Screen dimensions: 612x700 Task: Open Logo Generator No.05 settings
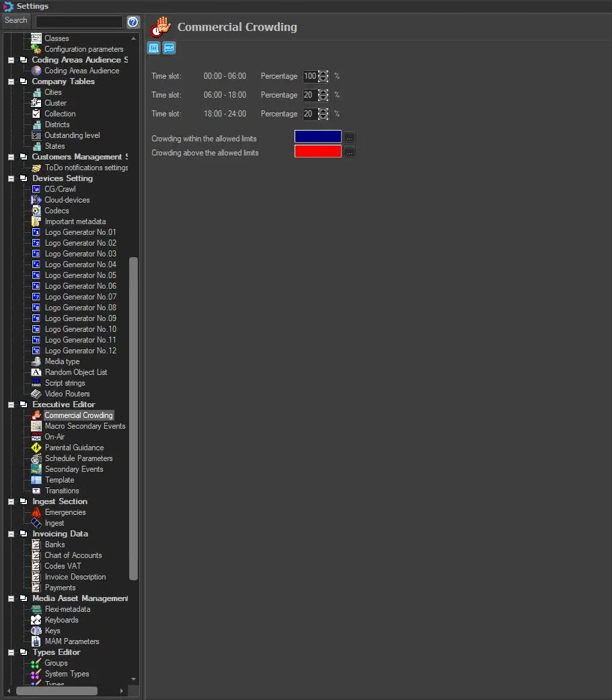(x=80, y=275)
